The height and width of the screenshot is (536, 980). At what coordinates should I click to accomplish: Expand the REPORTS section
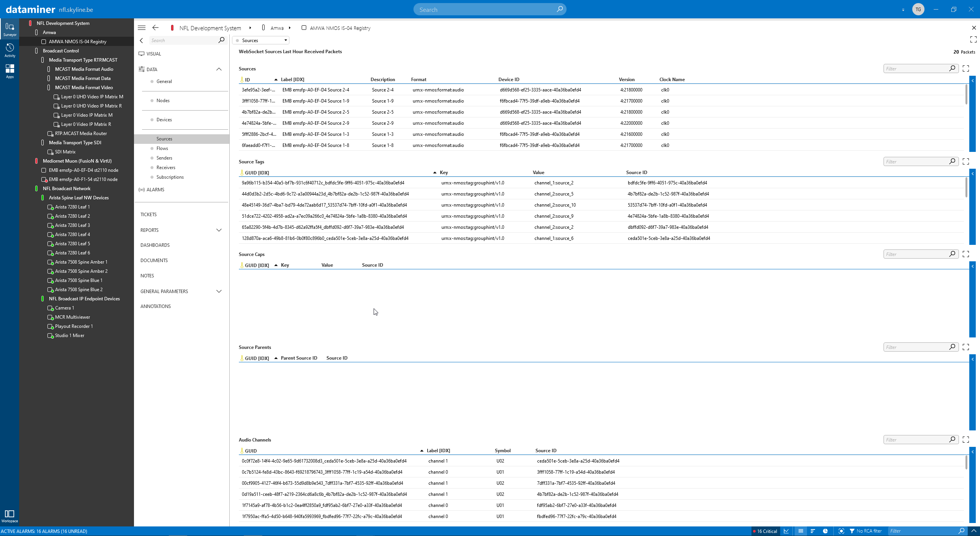(219, 230)
